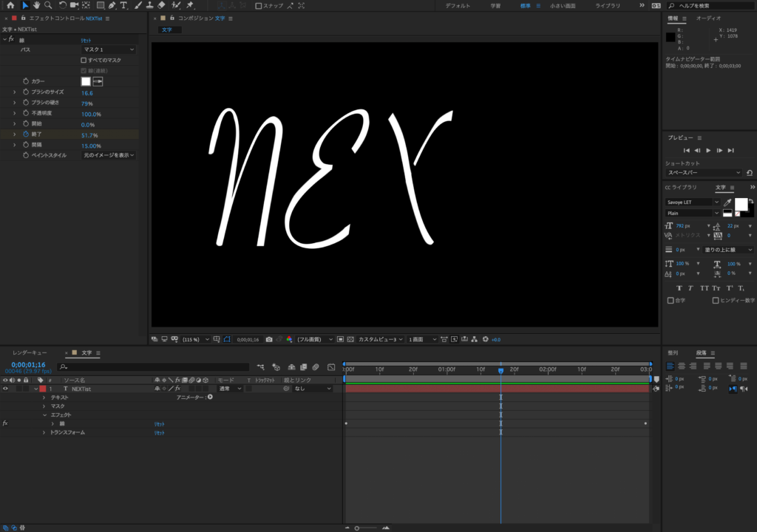Click the First Frame button in Preview

686,151
